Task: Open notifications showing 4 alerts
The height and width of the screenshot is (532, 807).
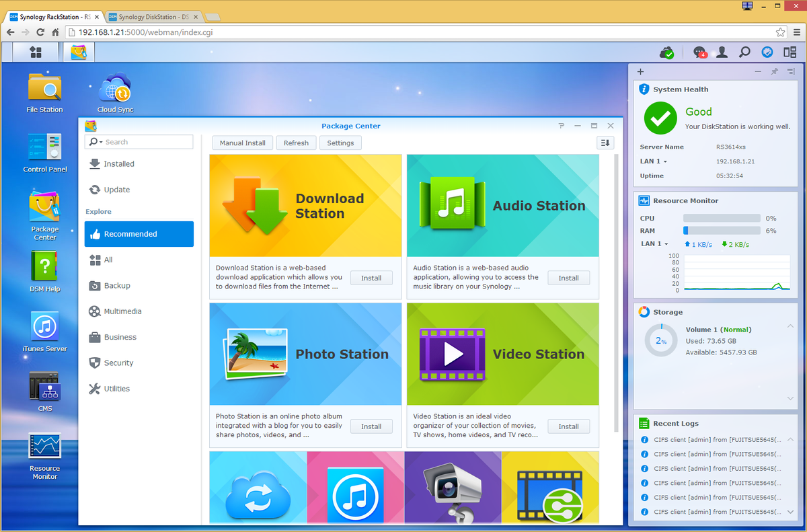Action: pos(700,52)
